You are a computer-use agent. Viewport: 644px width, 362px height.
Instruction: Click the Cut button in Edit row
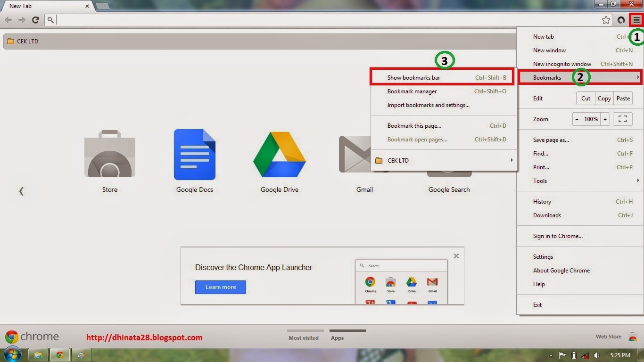tap(586, 98)
